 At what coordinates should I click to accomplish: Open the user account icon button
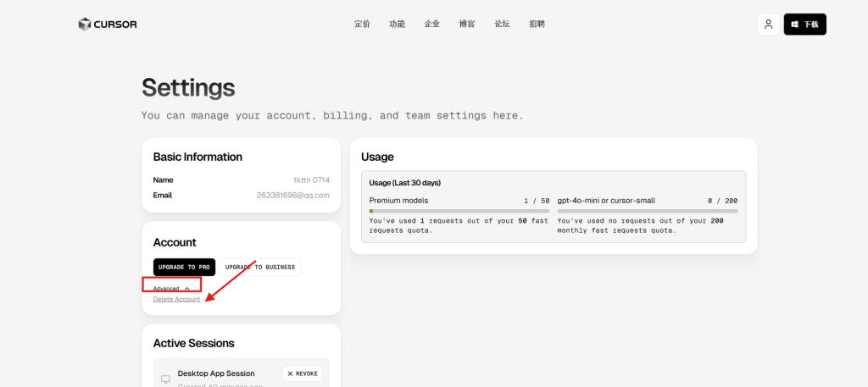(768, 25)
